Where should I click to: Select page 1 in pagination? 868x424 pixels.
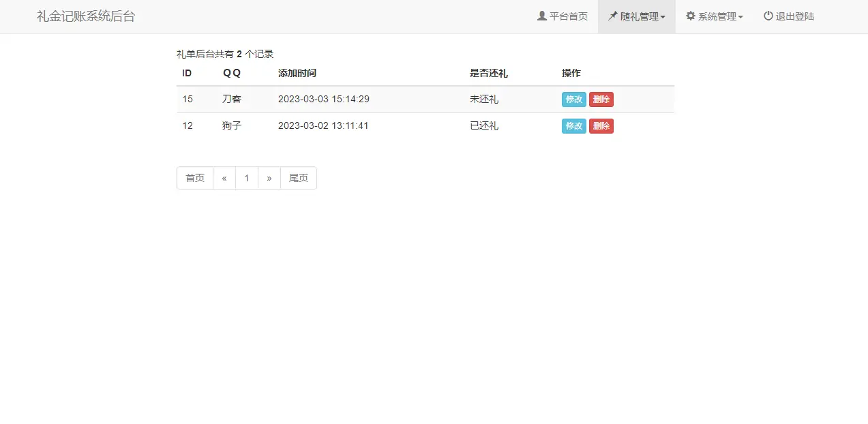click(247, 178)
